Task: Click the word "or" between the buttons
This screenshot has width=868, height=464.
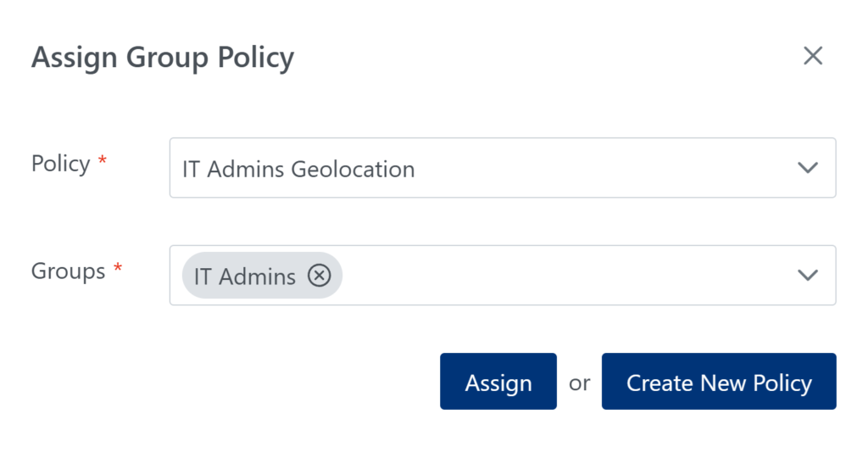Action: (x=579, y=383)
